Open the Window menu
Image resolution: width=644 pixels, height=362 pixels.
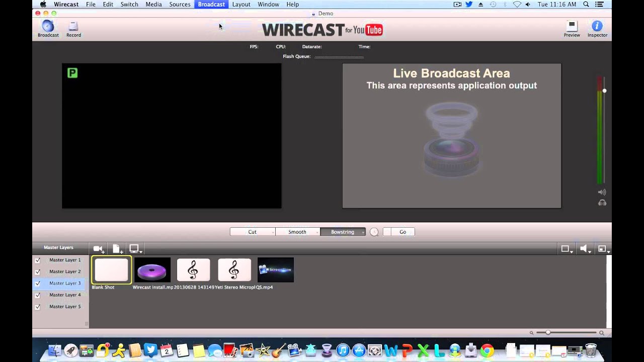[268, 4]
